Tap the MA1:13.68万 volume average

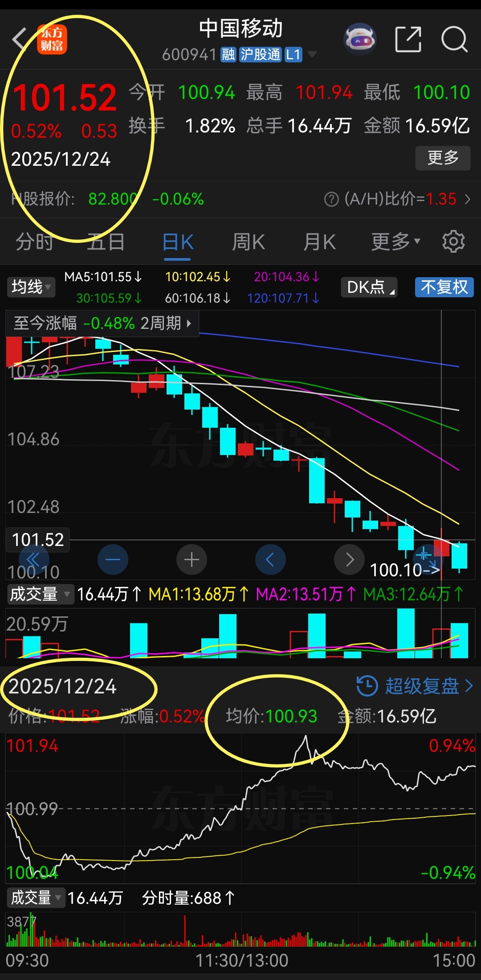pyautogui.click(x=199, y=594)
